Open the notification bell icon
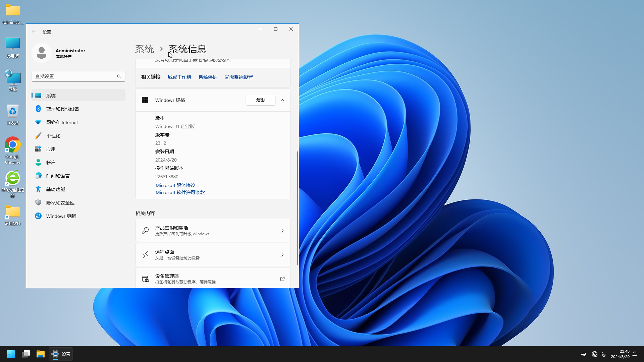644x362 pixels. pos(635,354)
